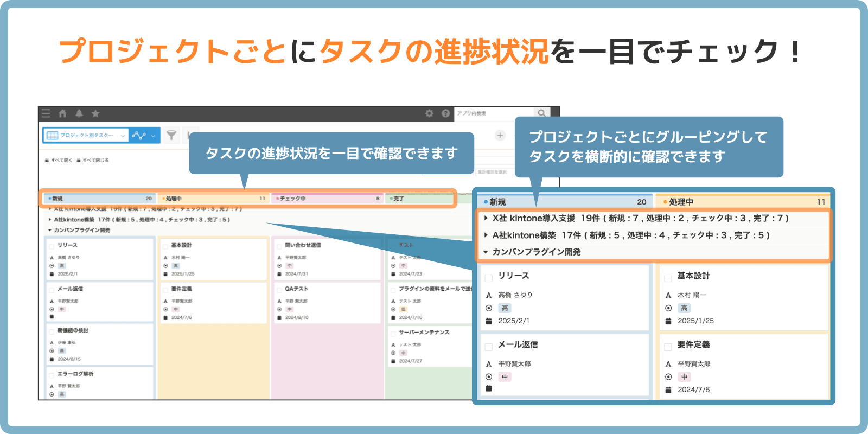Click the question mark help icon
This screenshot has height=434, width=868.
445,113
